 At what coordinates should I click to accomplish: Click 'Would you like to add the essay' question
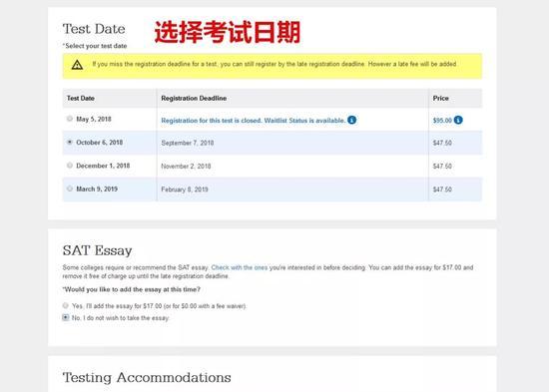[x=132, y=289]
